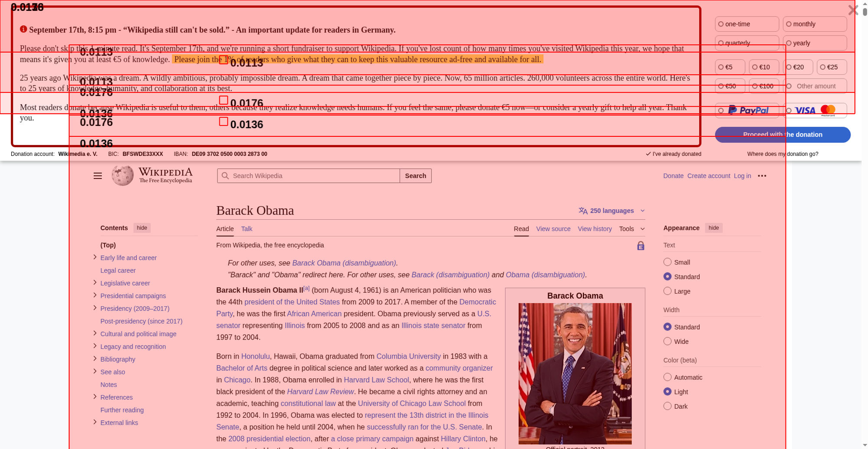Screen dimensions: 868x449
Task: Open the personal tools ellipsis menu
Action: point(762,176)
